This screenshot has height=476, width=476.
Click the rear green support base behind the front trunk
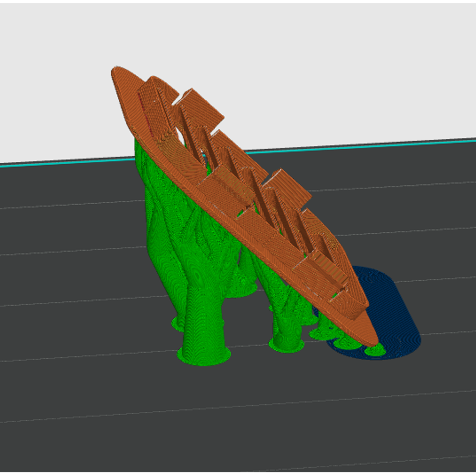click(x=241, y=288)
